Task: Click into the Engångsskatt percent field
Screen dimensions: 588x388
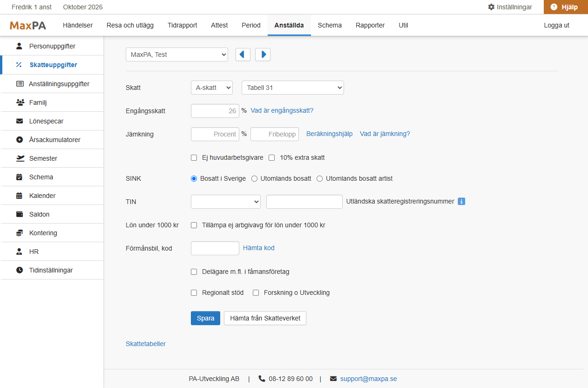Action: pyautogui.click(x=215, y=111)
